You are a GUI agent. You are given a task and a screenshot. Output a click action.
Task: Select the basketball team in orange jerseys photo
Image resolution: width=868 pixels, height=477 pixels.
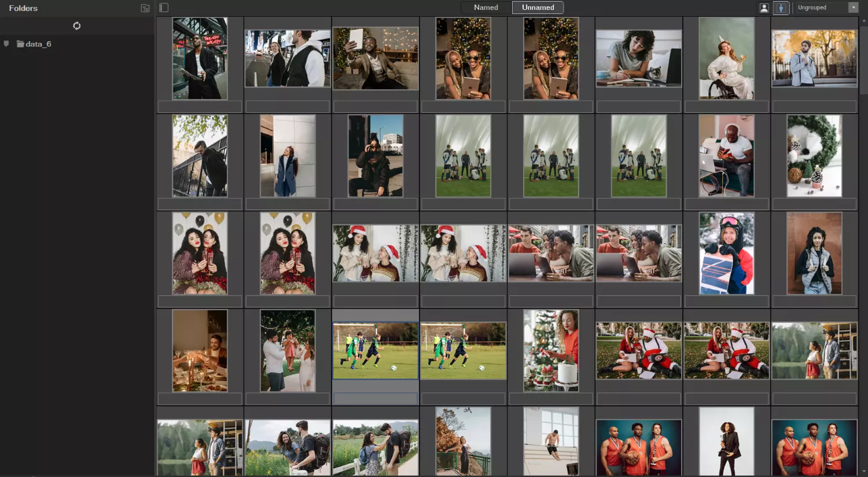(639, 447)
